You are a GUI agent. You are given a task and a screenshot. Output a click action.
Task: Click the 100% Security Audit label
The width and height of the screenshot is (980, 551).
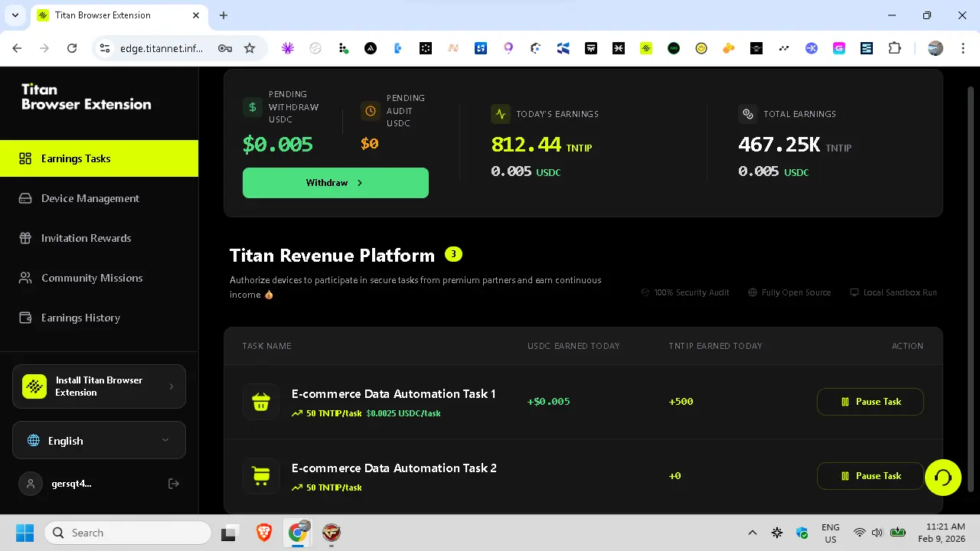pos(685,292)
